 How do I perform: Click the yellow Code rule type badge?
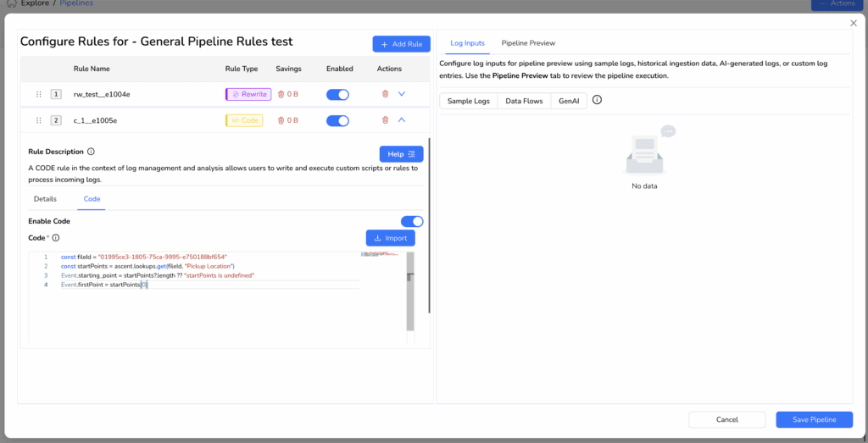pos(244,120)
